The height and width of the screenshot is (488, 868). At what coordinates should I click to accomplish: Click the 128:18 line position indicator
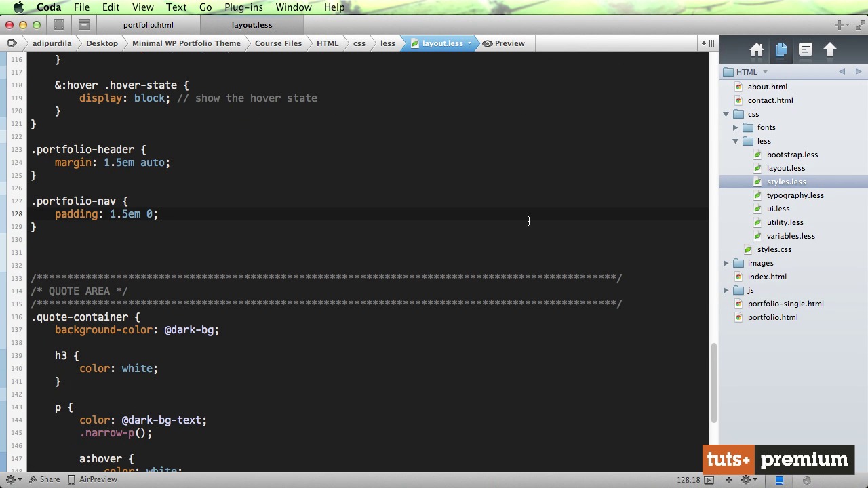tap(688, 480)
